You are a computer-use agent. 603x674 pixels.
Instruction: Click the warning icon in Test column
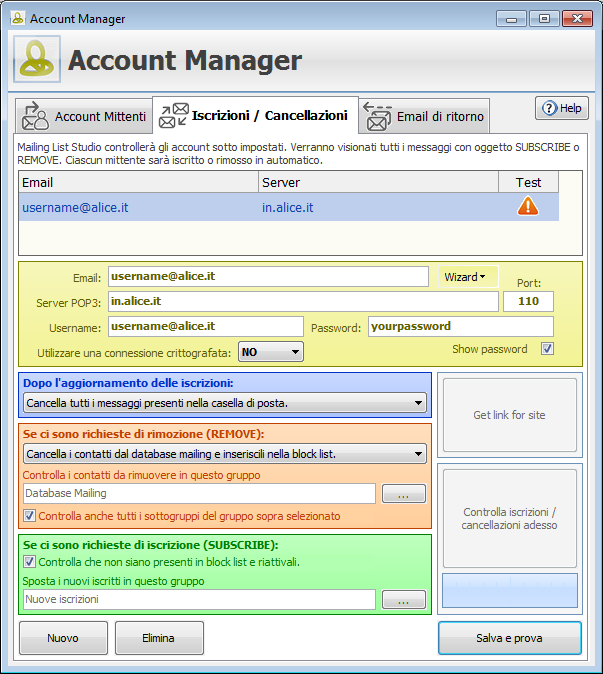pyautogui.click(x=528, y=206)
